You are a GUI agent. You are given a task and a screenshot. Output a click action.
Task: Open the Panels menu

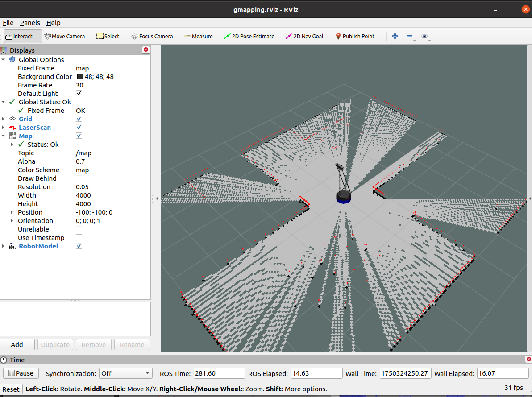point(30,23)
